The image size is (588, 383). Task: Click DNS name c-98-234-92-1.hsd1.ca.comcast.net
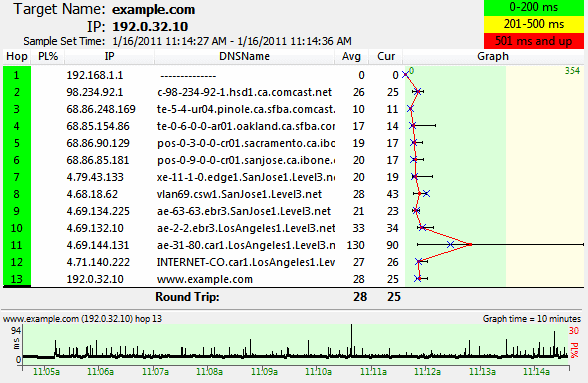tap(244, 92)
